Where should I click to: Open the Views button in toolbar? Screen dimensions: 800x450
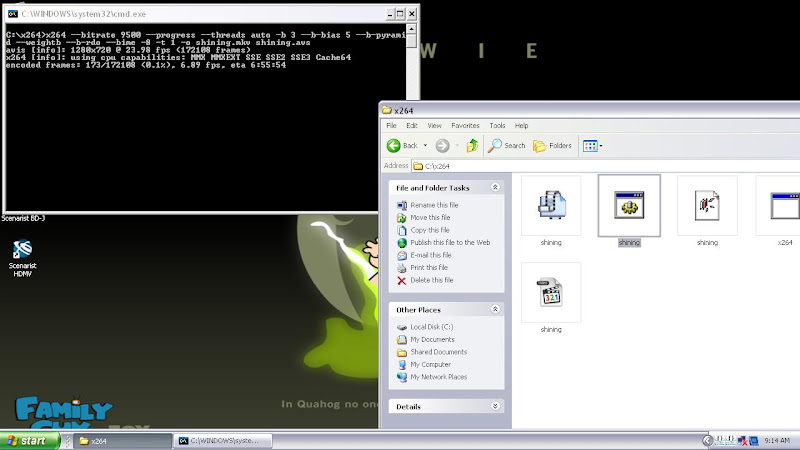(x=590, y=146)
